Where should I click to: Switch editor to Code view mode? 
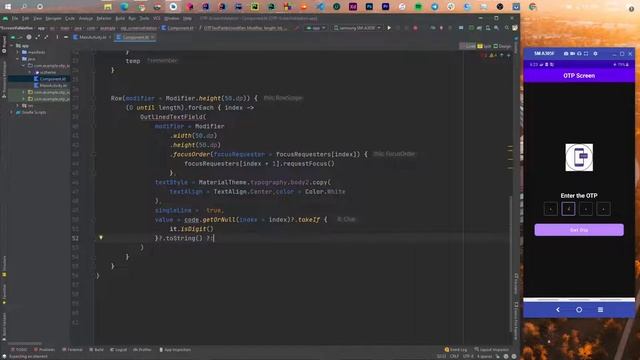(x=468, y=46)
